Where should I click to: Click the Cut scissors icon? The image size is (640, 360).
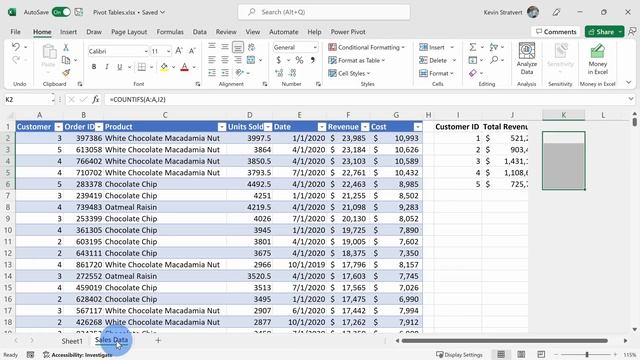pyautogui.click(x=66, y=47)
